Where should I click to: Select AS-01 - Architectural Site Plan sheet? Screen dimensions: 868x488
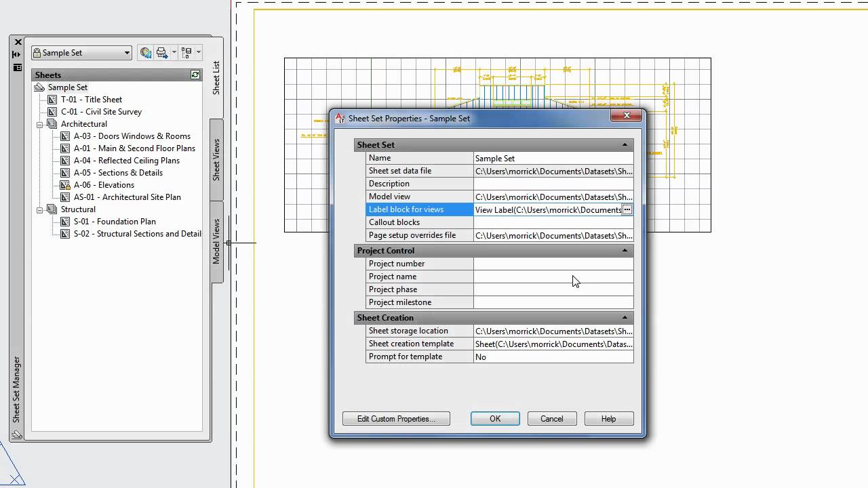127,197
